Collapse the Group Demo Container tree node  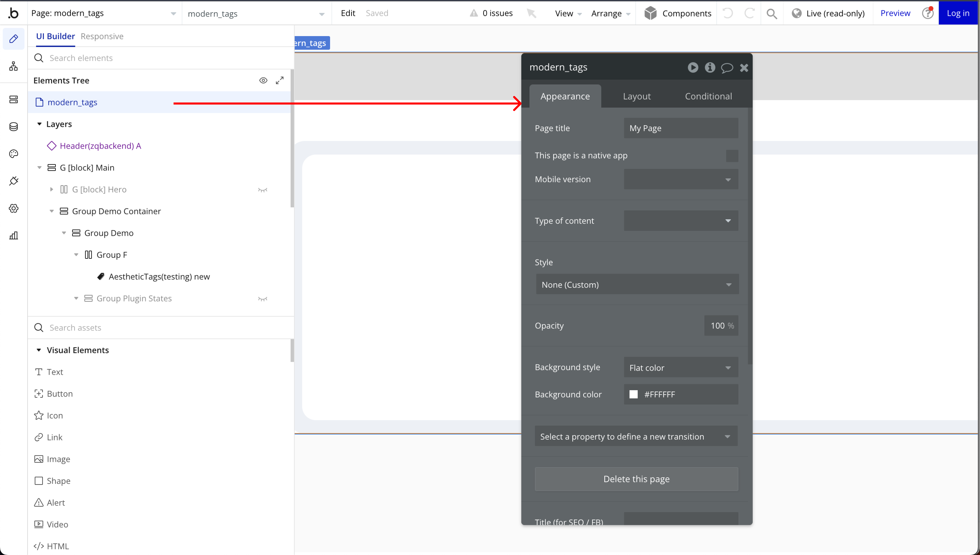coord(52,211)
